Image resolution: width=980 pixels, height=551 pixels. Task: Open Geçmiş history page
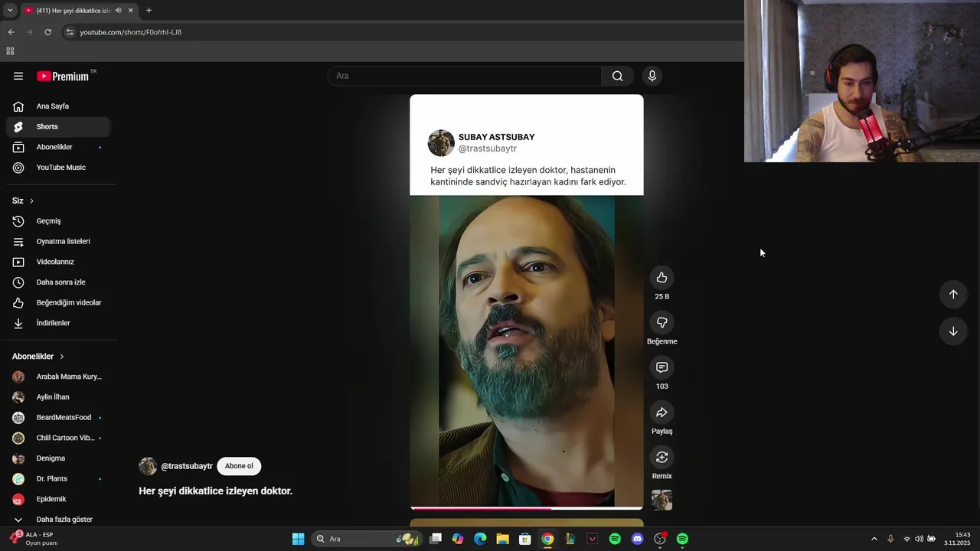point(57,221)
